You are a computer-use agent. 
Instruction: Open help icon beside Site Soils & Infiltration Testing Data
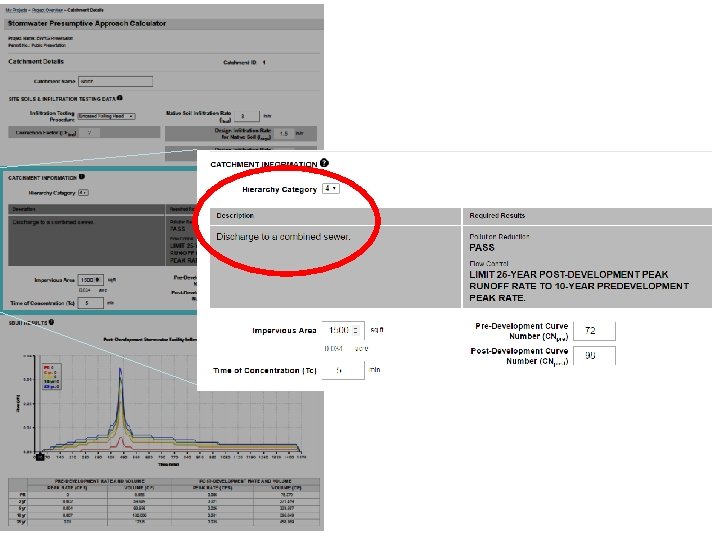119,98
